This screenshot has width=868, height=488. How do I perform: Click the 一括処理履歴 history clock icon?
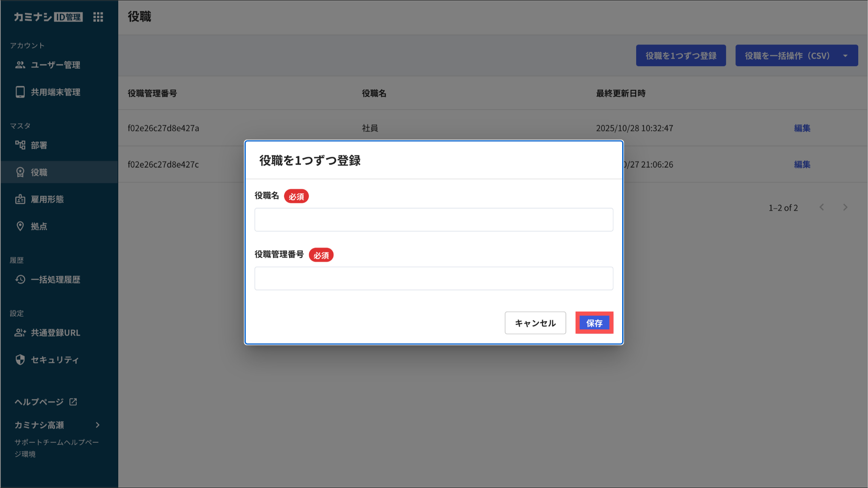(x=20, y=279)
